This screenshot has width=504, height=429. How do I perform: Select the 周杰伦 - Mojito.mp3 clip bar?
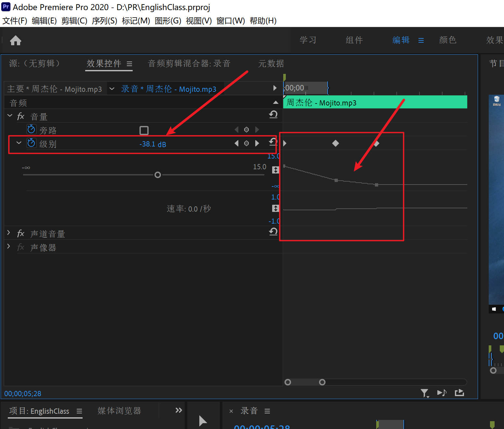click(375, 102)
